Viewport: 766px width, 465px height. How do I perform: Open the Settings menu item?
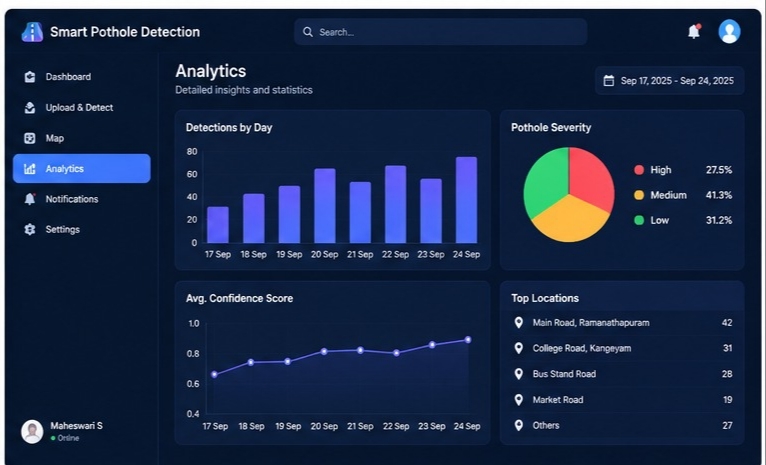coord(82,229)
